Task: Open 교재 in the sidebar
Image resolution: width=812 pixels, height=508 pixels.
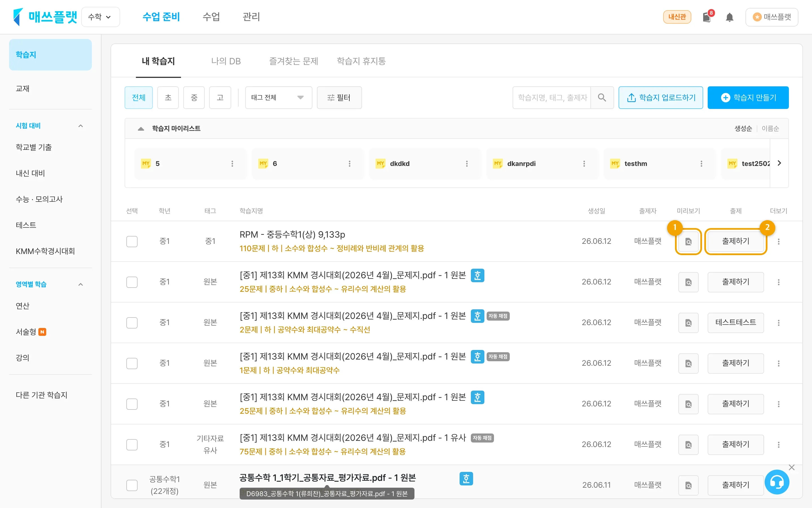Action: point(23,89)
